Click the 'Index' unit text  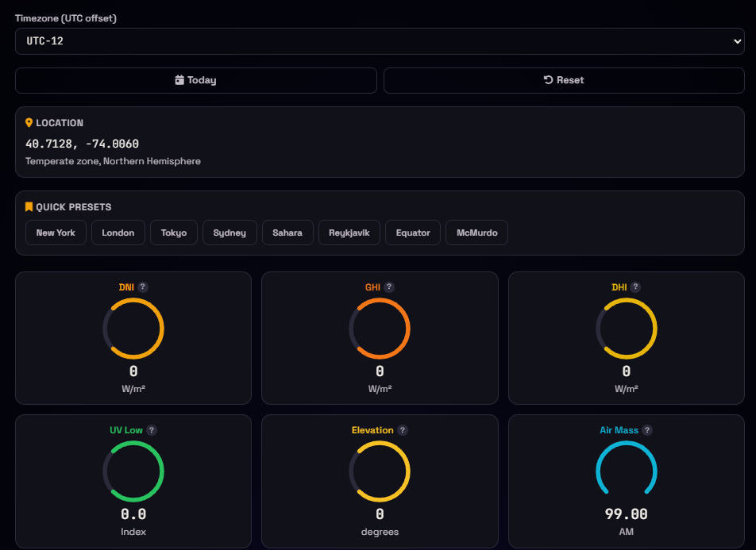tap(133, 532)
